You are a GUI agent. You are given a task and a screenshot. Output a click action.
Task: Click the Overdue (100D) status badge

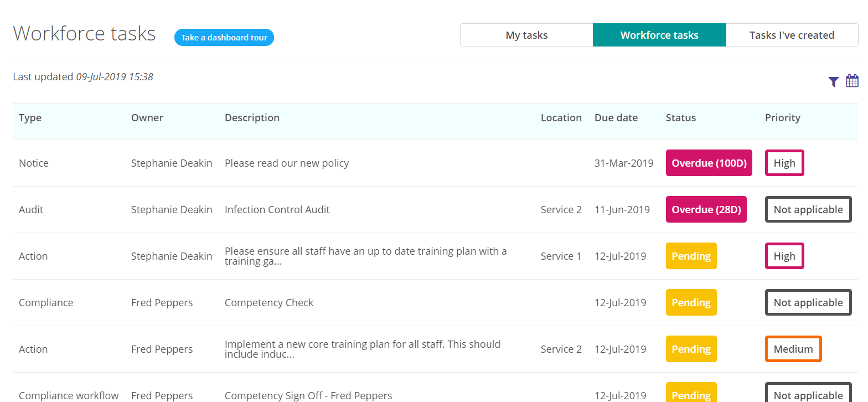(x=709, y=163)
